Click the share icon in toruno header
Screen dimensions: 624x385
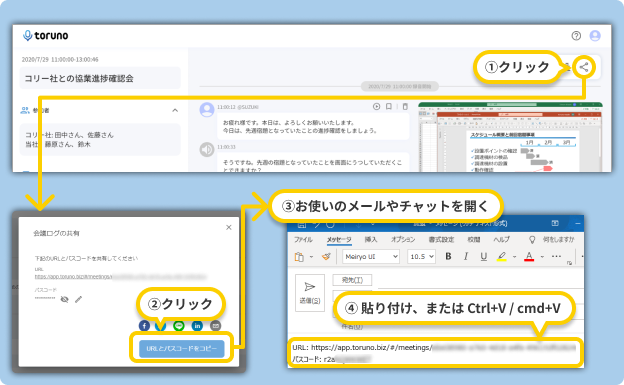click(x=584, y=67)
